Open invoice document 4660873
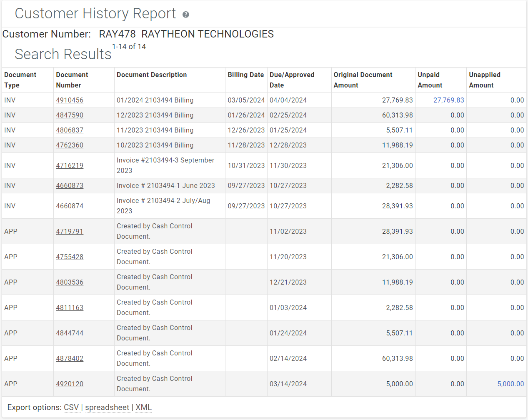The width and height of the screenshot is (528, 420). [70, 185]
